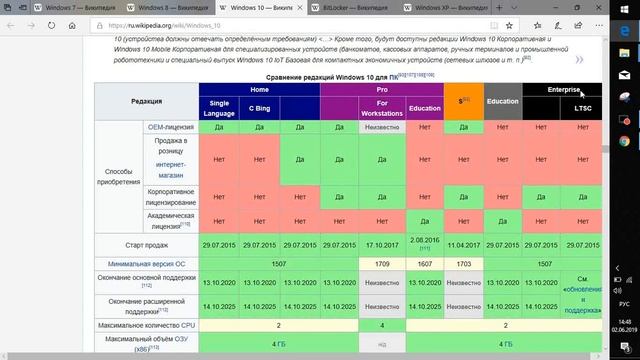
Task: Click the 1709 minimum version cell
Action: (x=382, y=264)
